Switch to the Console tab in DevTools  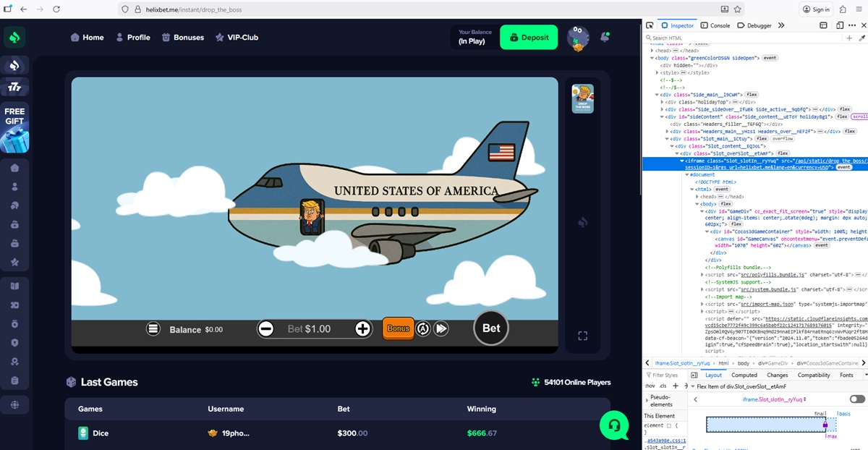(x=715, y=25)
